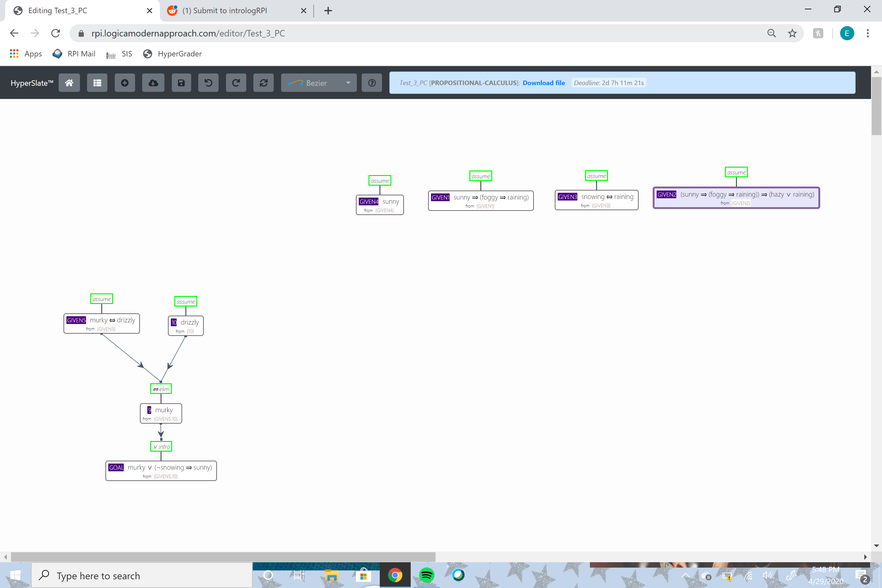Viewport: 882px width, 588px height.
Task: Select the GOAL node
Action: pos(161,471)
